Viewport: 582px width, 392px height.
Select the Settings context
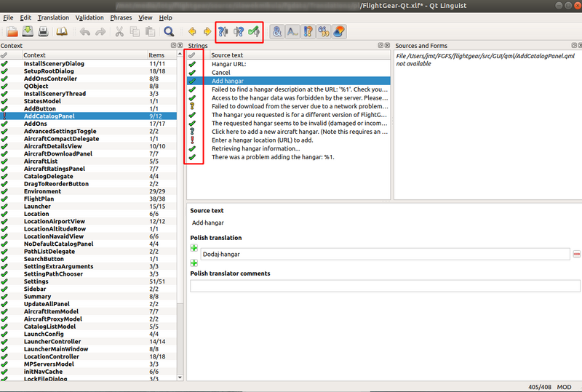click(88, 281)
